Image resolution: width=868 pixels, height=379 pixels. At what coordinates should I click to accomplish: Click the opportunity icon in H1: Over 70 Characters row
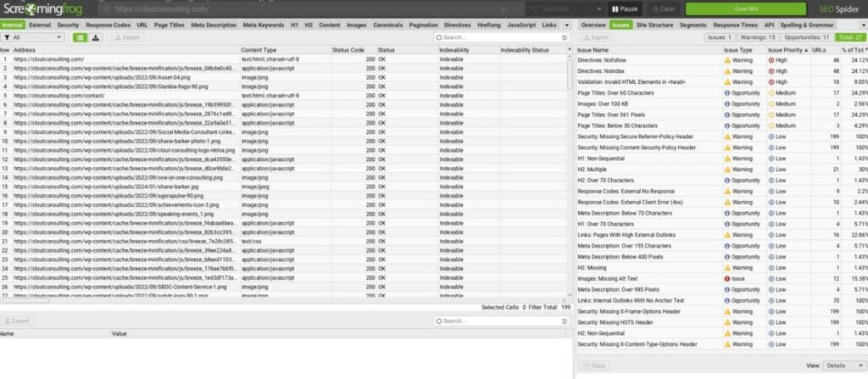tap(727, 225)
